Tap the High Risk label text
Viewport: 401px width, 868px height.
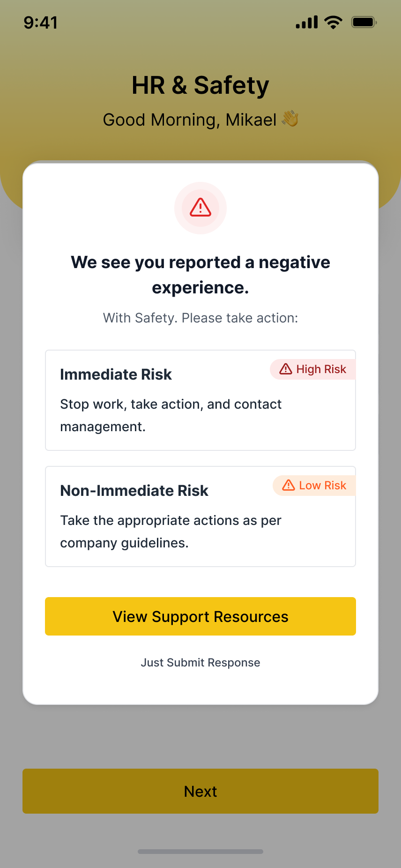tap(321, 369)
